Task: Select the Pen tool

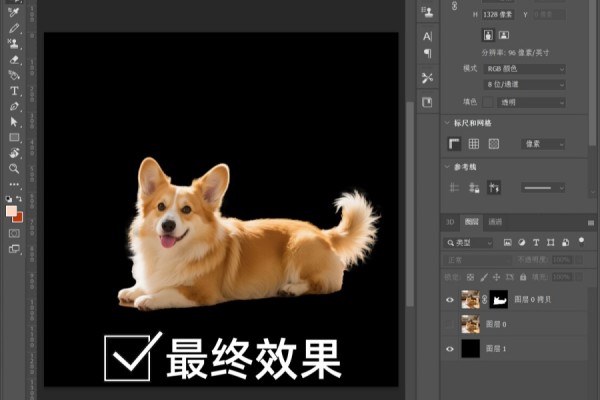Action: 14,106
